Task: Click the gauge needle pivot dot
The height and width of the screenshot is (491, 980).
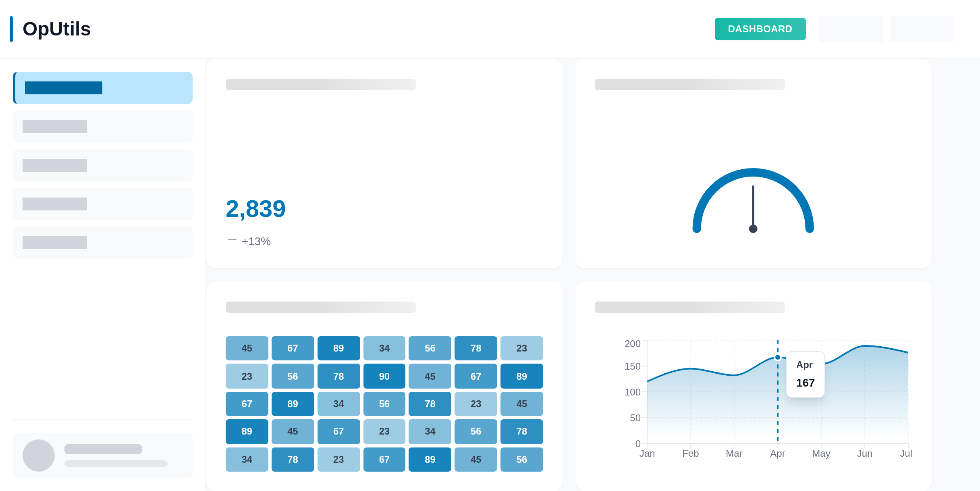Action: pyautogui.click(x=753, y=229)
